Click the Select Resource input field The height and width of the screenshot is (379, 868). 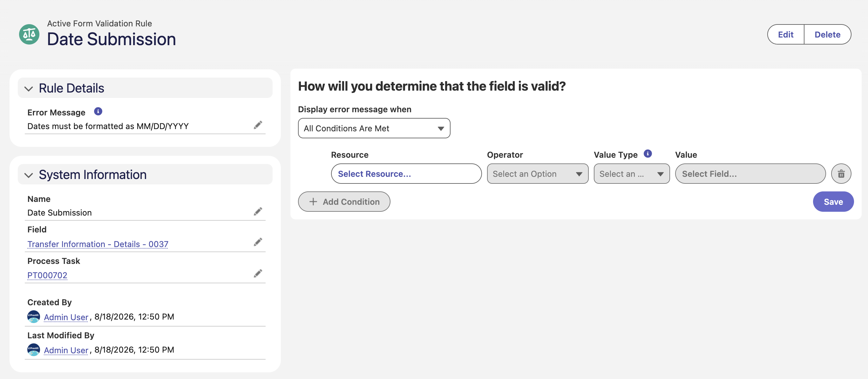[406, 174]
